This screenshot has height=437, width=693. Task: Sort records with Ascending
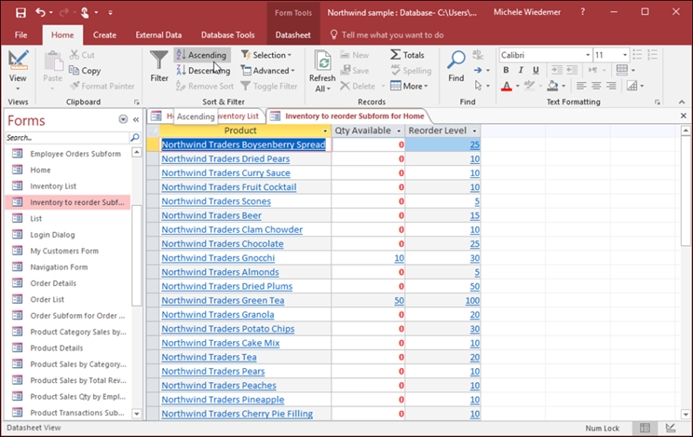tap(202, 55)
